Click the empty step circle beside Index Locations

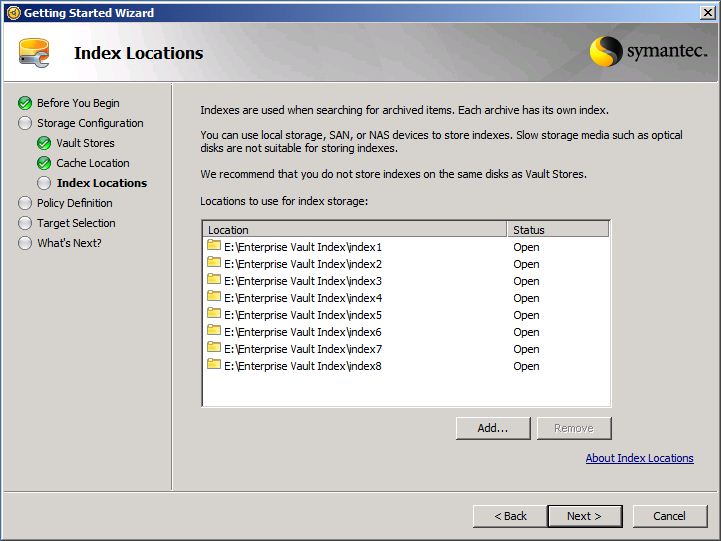44,183
